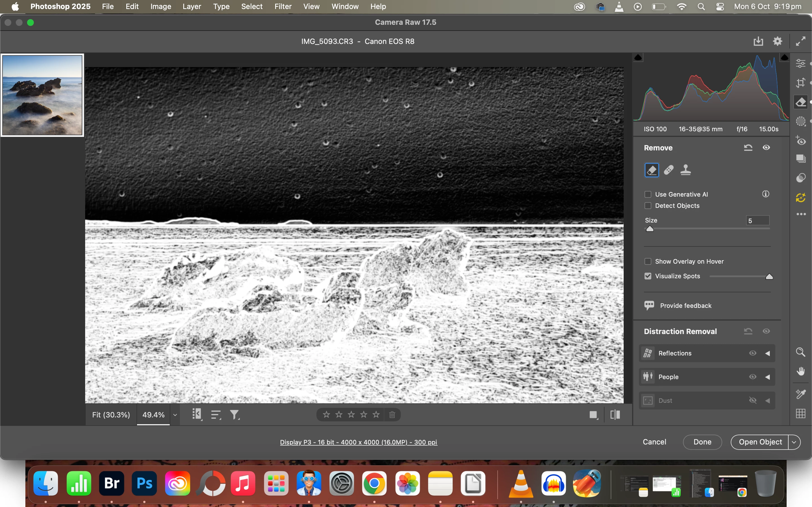Expand the Reflections section
The image size is (812, 507).
click(x=767, y=353)
